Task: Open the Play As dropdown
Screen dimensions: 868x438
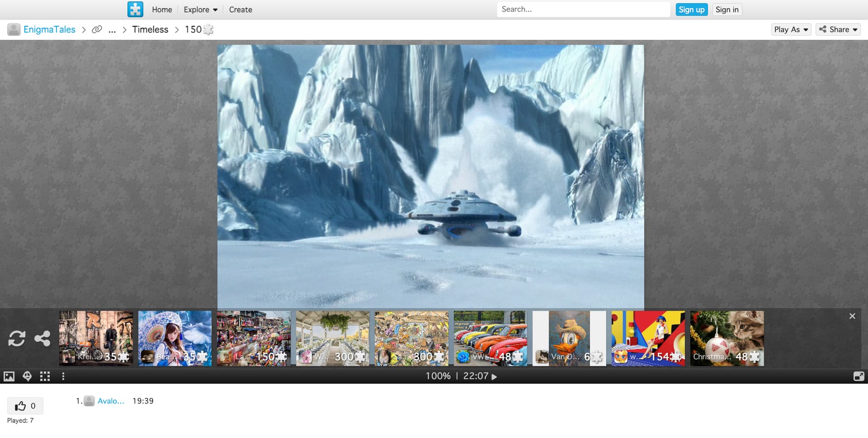Action: (791, 29)
